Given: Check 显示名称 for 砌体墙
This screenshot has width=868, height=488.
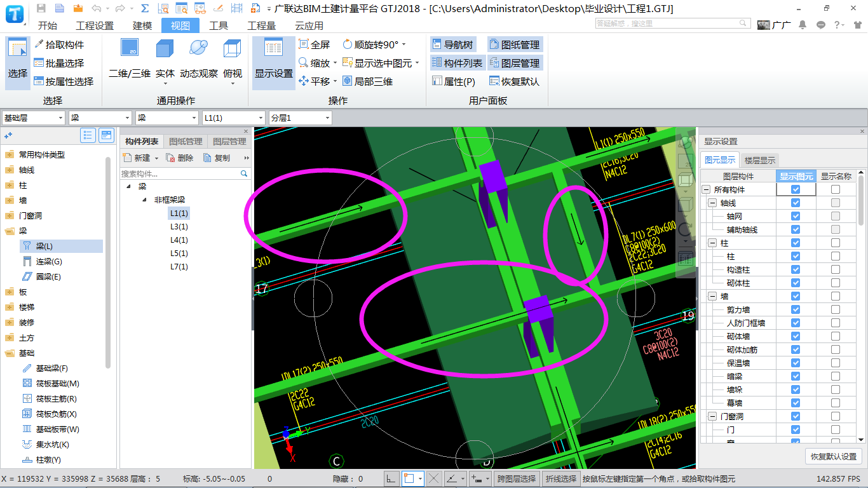Looking at the screenshot, I should click(835, 336).
